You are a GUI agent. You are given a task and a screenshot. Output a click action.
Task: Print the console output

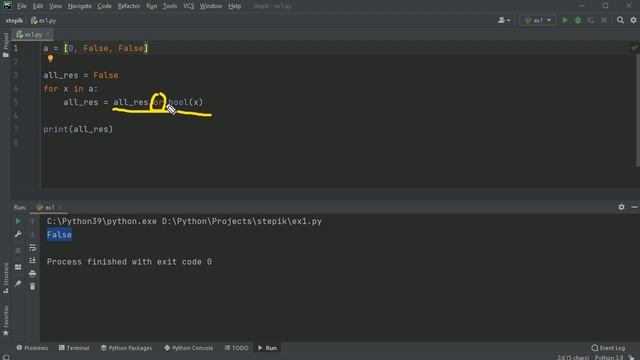(x=32, y=273)
